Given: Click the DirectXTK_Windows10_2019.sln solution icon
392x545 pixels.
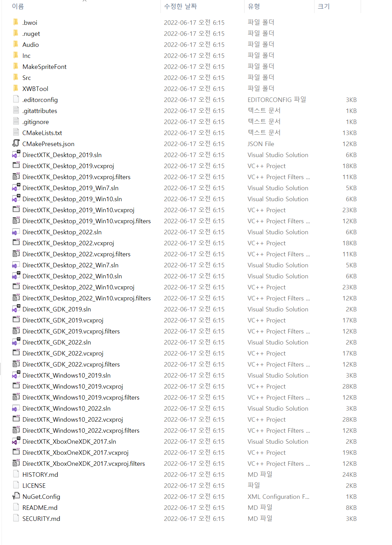Looking at the screenshot, I should [x=16, y=375].
